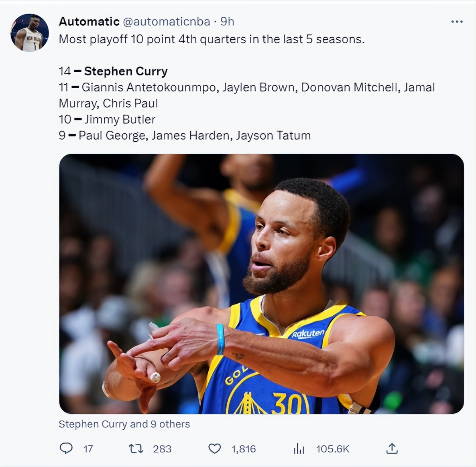Click the reply count 17
Screen dimensions: 476x467
pos(88,449)
